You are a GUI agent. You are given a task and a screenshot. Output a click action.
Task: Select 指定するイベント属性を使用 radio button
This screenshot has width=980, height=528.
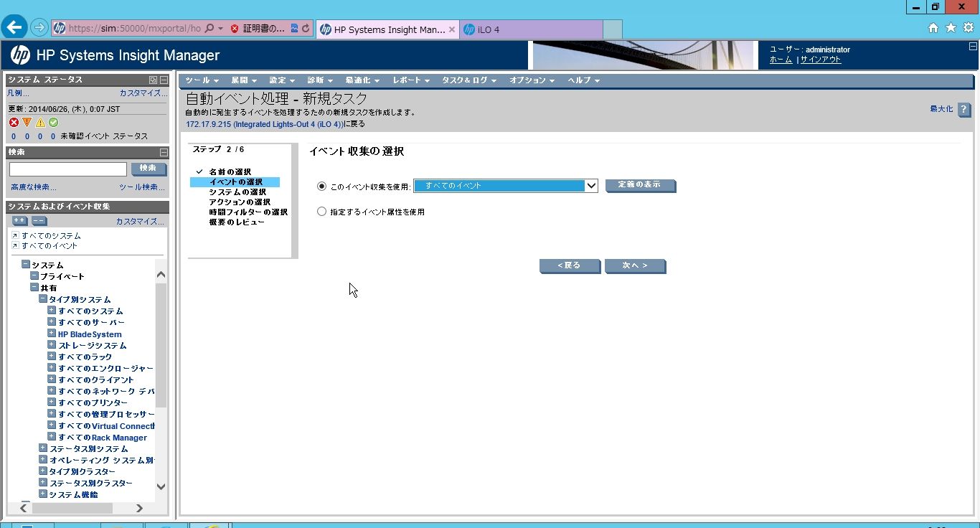(x=321, y=212)
